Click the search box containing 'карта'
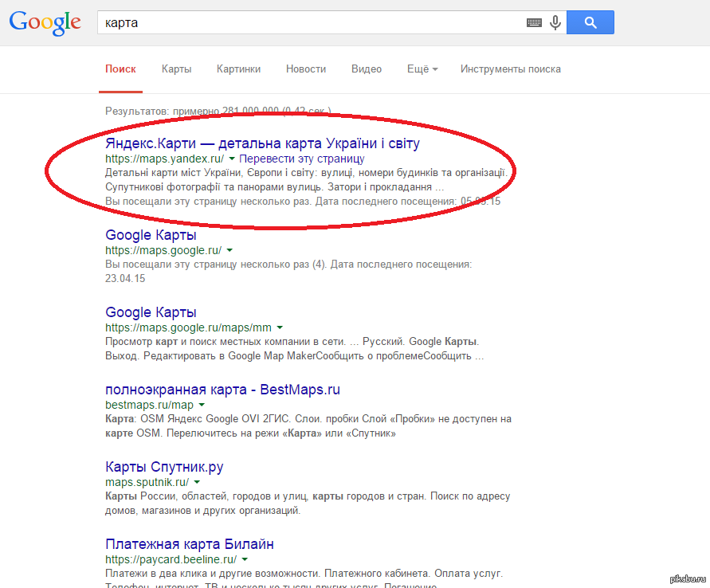Screen dimensions: 710x588 [311, 23]
